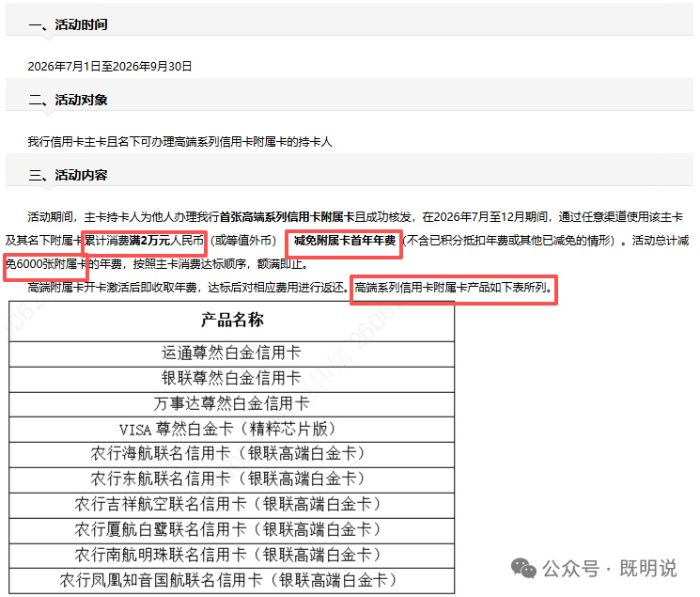The height and width of the screenshot is (597, 700).
Task: Select the row 农行吉祥航空联名信用卡
Action: 232,505
